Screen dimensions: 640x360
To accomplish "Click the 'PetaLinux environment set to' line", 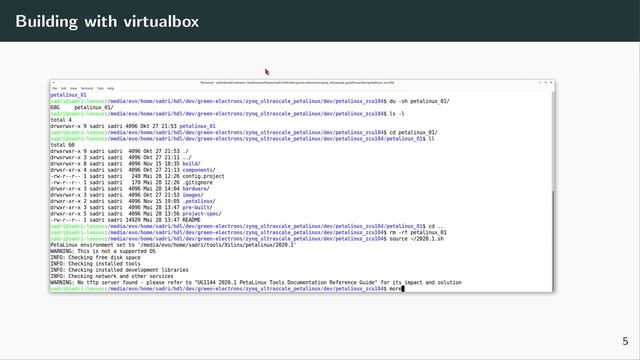I will (x=173, y=245).
